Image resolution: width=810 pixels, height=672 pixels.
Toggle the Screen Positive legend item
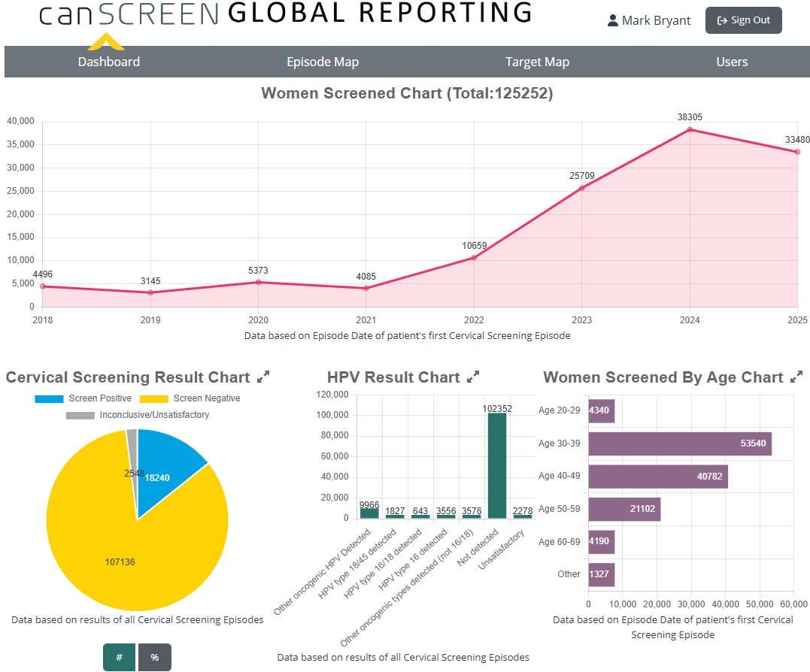point(83,398)
